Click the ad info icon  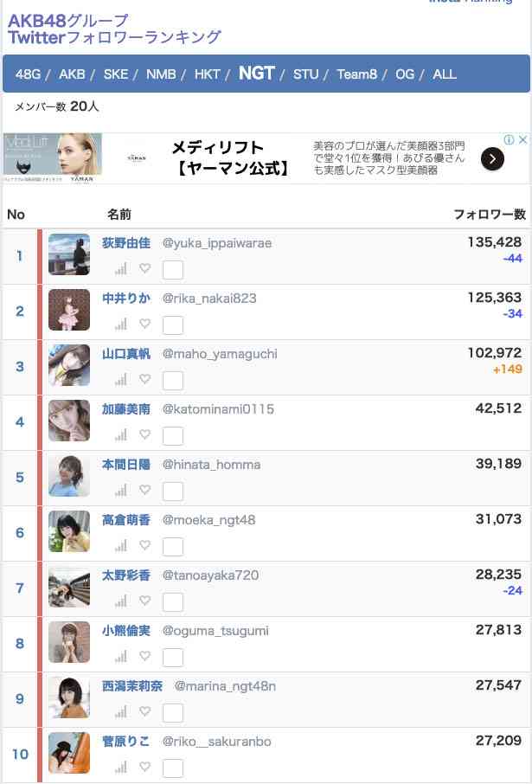509,139
